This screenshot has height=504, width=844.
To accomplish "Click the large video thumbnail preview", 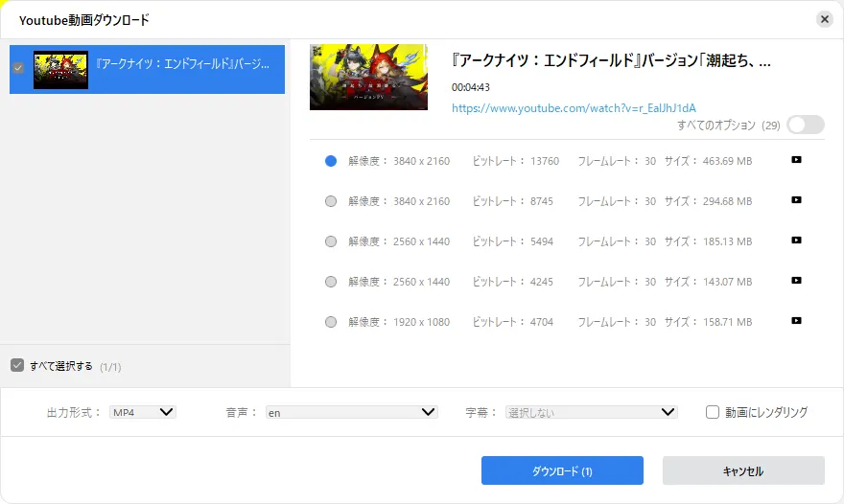I will tap(368, 79).
